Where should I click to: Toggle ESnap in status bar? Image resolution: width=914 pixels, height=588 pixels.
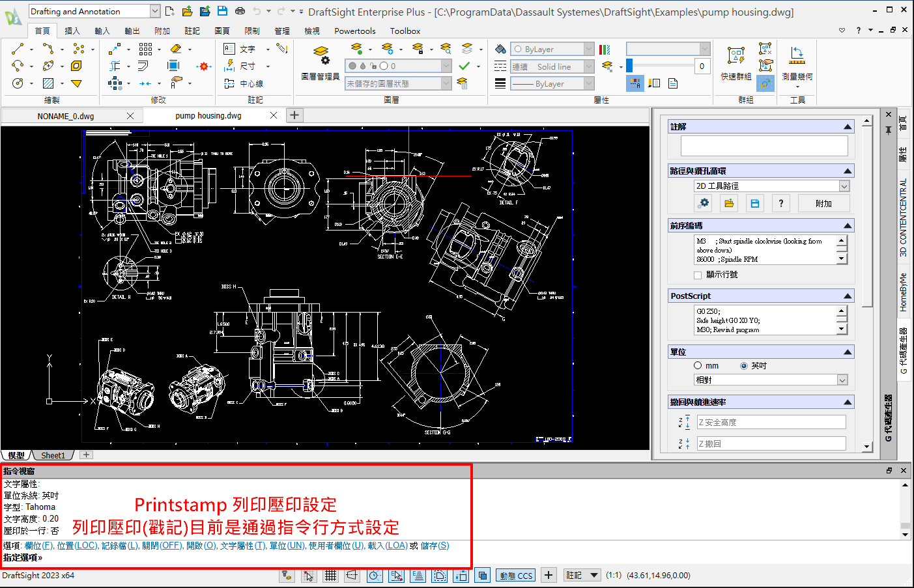coord(397,575)
